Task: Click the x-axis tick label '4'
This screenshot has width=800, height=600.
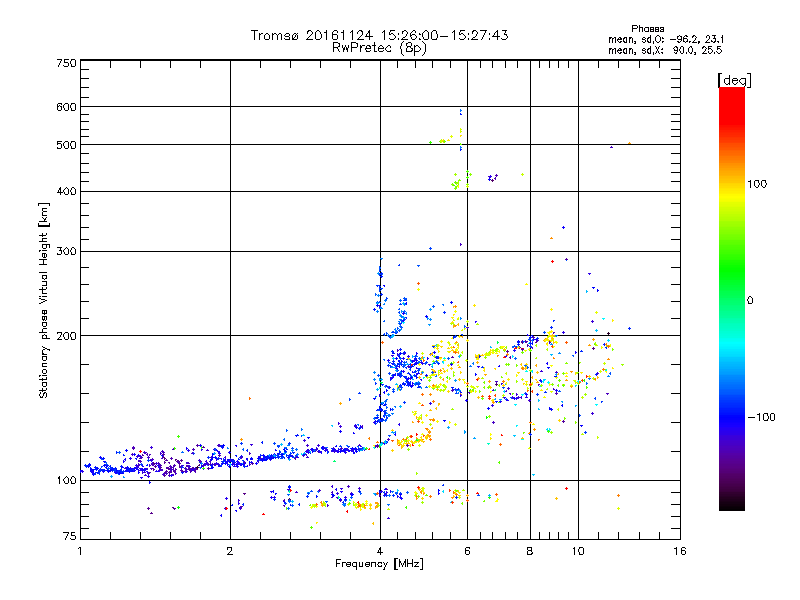Action: [380, 551]
